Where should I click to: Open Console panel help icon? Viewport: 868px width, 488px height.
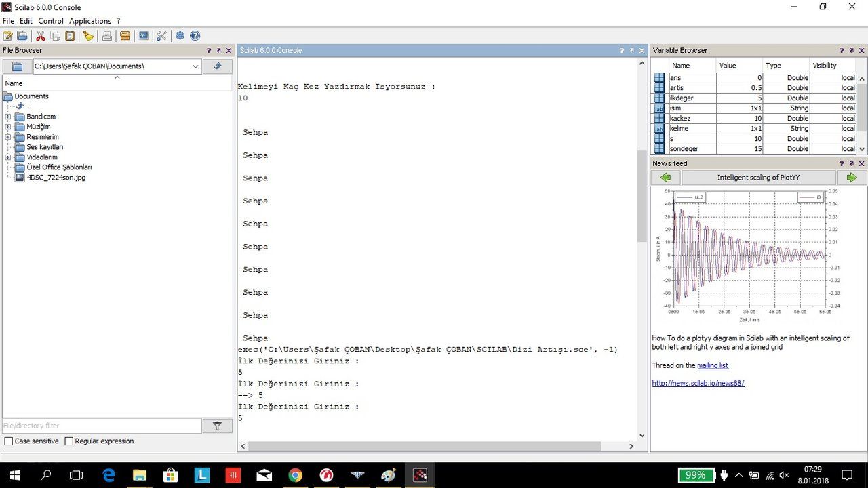[x=622, y=51]
